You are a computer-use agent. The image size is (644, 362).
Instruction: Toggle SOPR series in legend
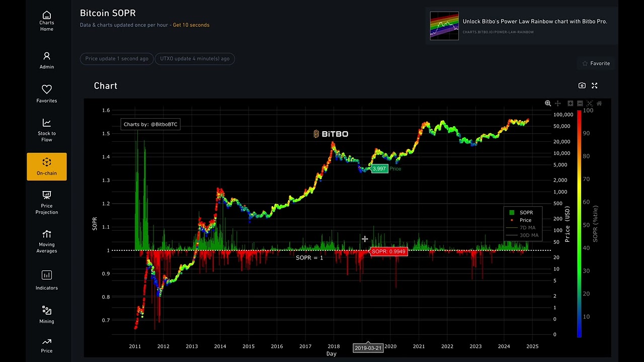tap(522, 213)
